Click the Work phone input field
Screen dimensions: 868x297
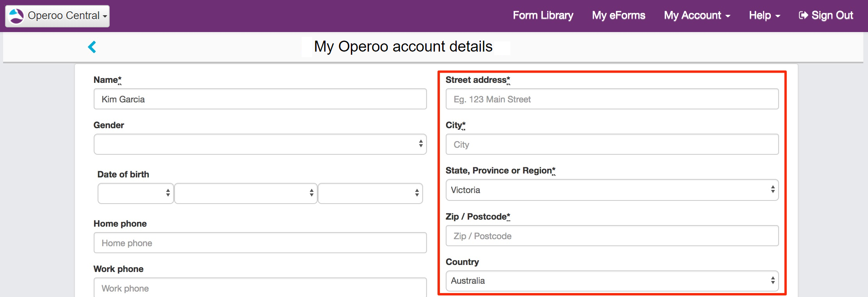click(260, 288)
